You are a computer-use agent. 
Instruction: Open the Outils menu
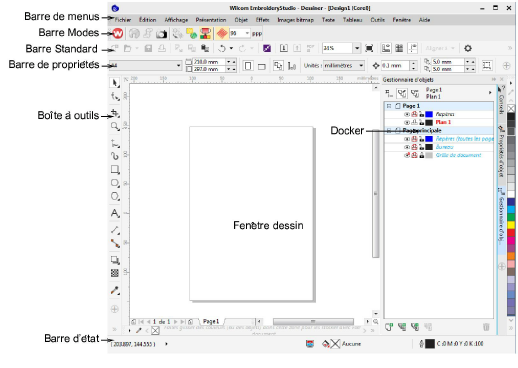point(377,20)
